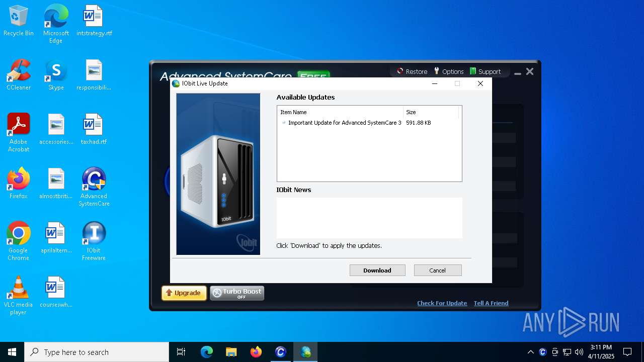Show hidden system tray icons
644x362 pixels.
[x=530, y=352]
